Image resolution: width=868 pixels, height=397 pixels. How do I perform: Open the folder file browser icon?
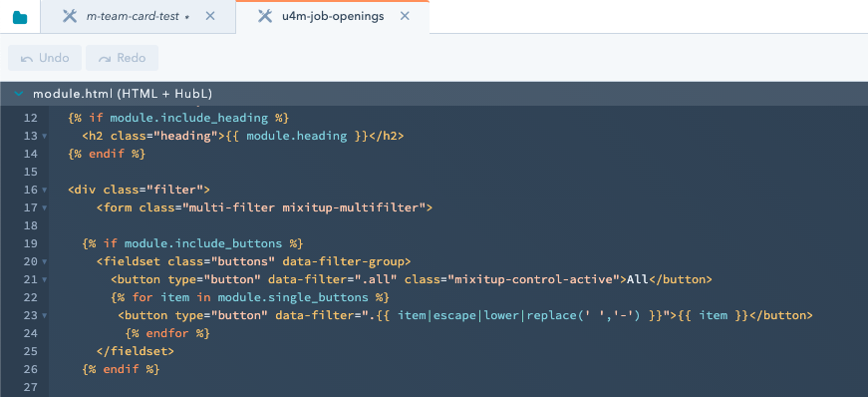pyautogui.click(x=19, y=17)
